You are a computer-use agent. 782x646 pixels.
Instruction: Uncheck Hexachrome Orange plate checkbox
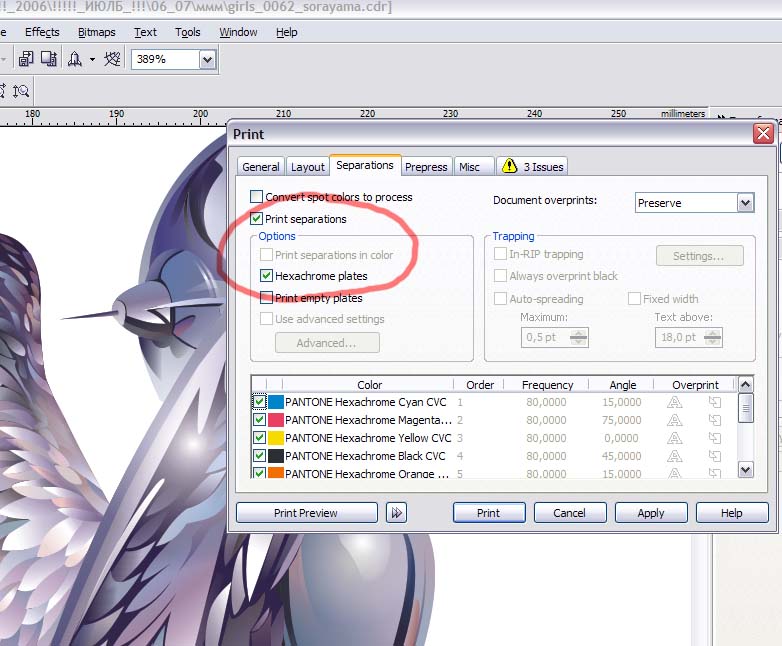pyautogui.click(x=259, y=472)
